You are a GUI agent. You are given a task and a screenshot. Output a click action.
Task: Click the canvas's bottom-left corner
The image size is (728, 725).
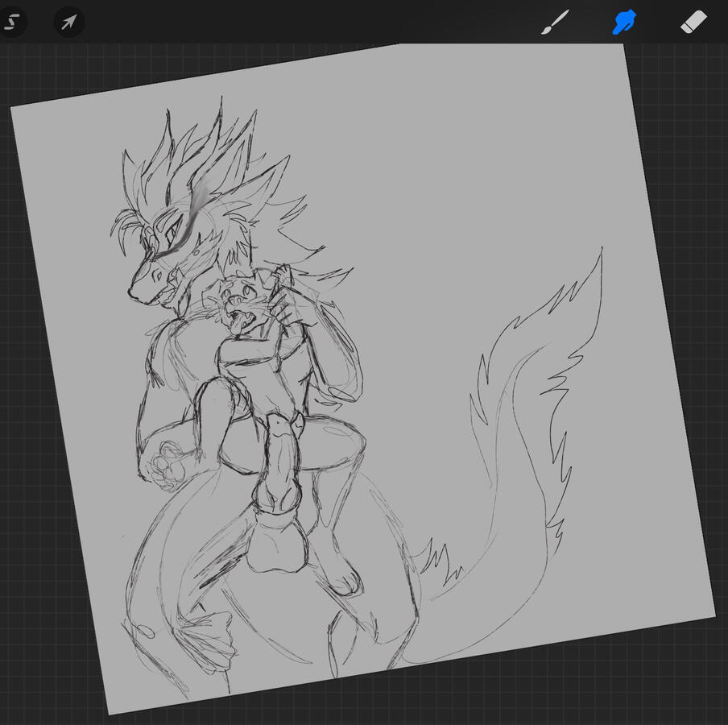pos(110,711)
